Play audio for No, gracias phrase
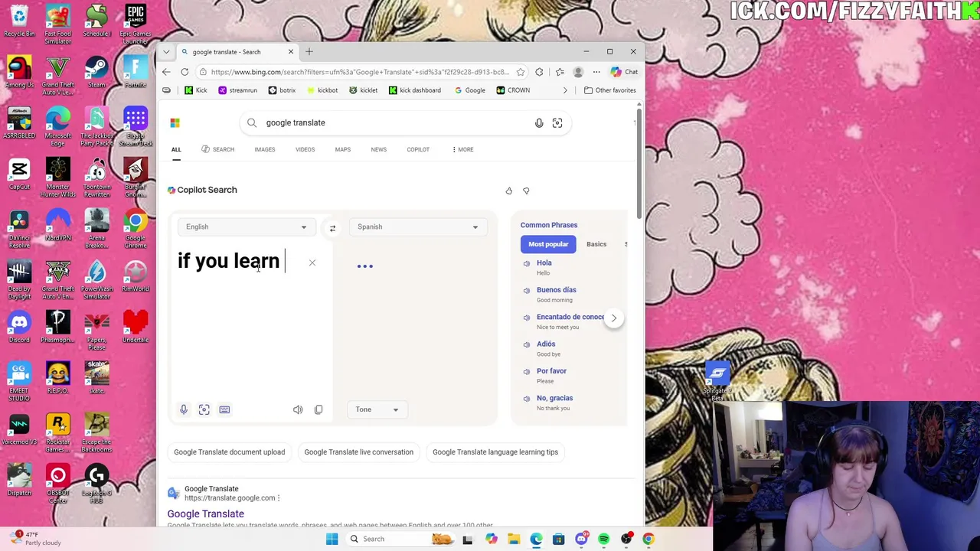 526,398
